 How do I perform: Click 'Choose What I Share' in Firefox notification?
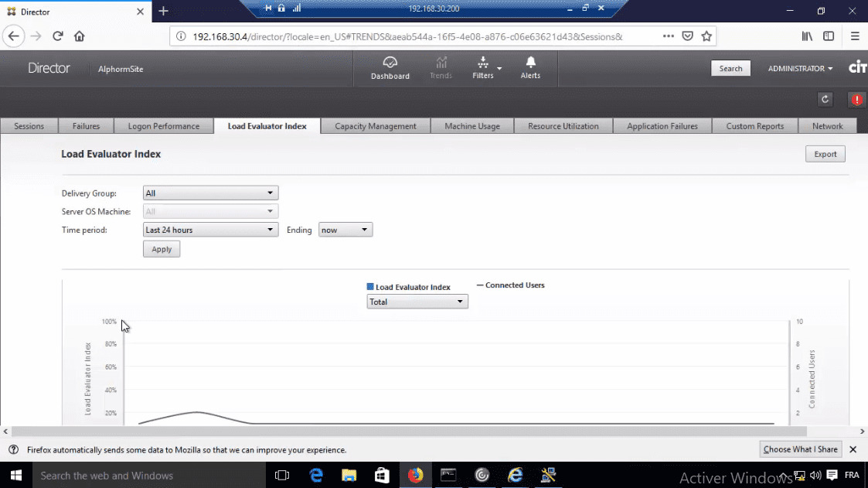point(800,449)
